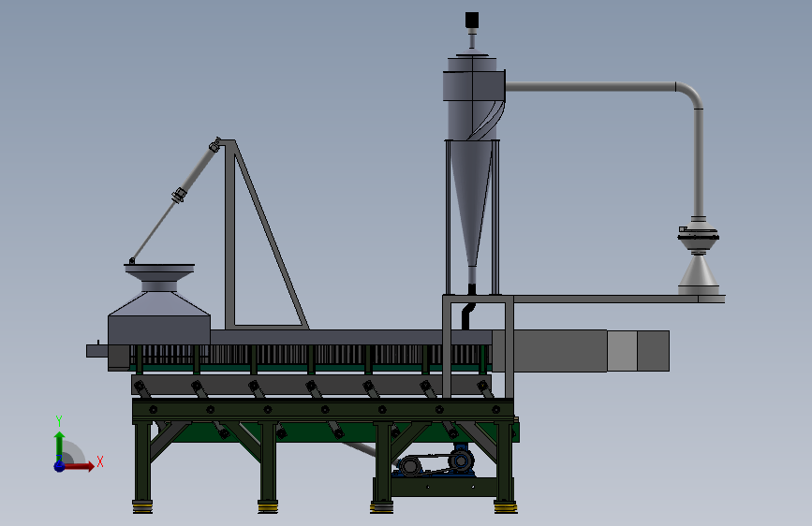
Task: Select the triangular support frame above conveyor
Action: (266, 235)
